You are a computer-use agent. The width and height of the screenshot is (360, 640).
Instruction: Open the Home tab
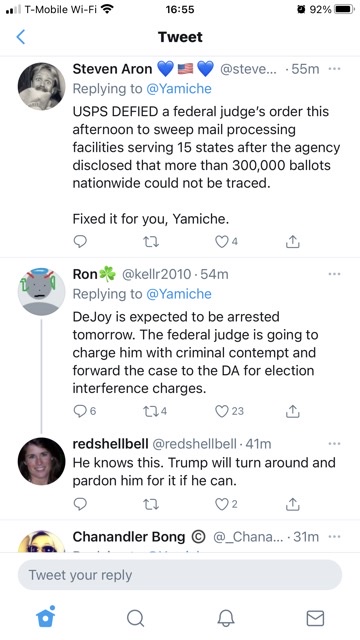pyautogui.click(x=45, y=617)
